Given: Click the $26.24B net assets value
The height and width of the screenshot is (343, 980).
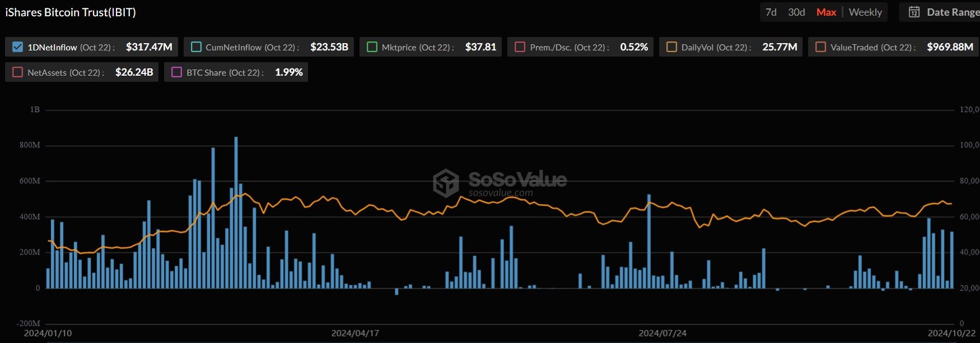Looking at the screenshot, I should click(x=134, y=72).
